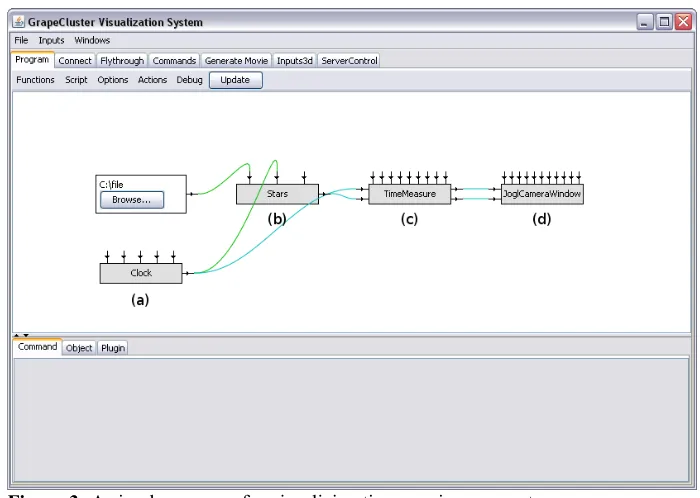Switch to the Object tab
Screen dimensions: 700x498
click(79, 348)
